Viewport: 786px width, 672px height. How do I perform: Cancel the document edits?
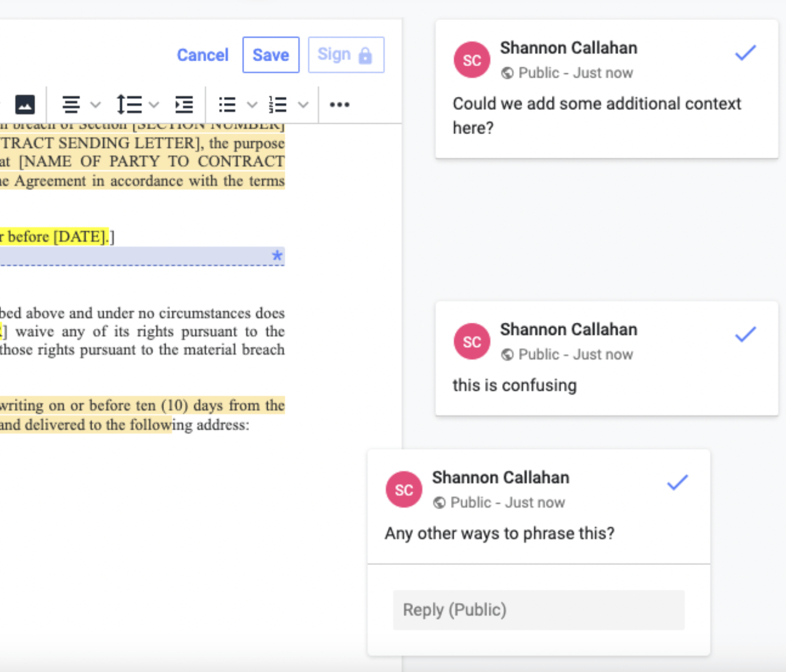pos(202,54)
